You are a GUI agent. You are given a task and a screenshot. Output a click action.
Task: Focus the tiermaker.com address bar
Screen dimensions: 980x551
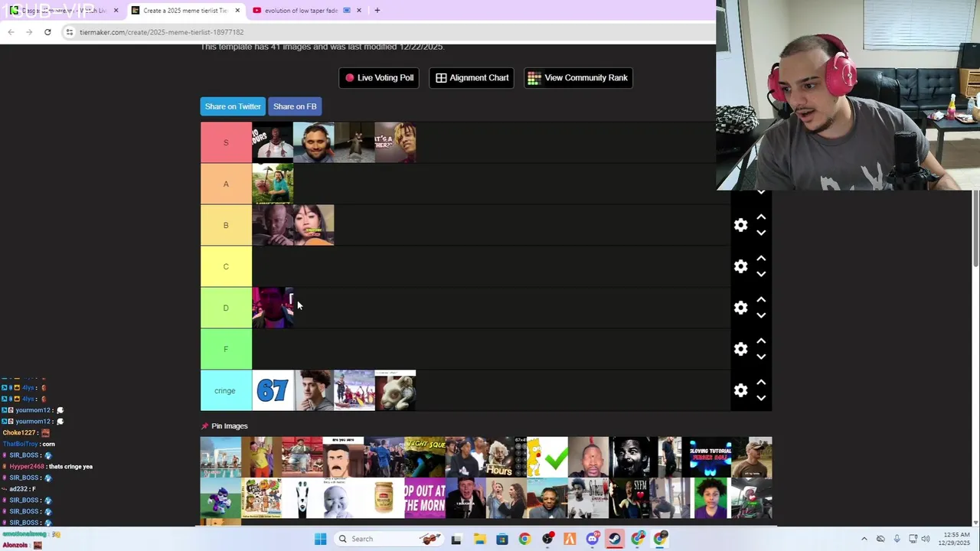coord(390,32)
